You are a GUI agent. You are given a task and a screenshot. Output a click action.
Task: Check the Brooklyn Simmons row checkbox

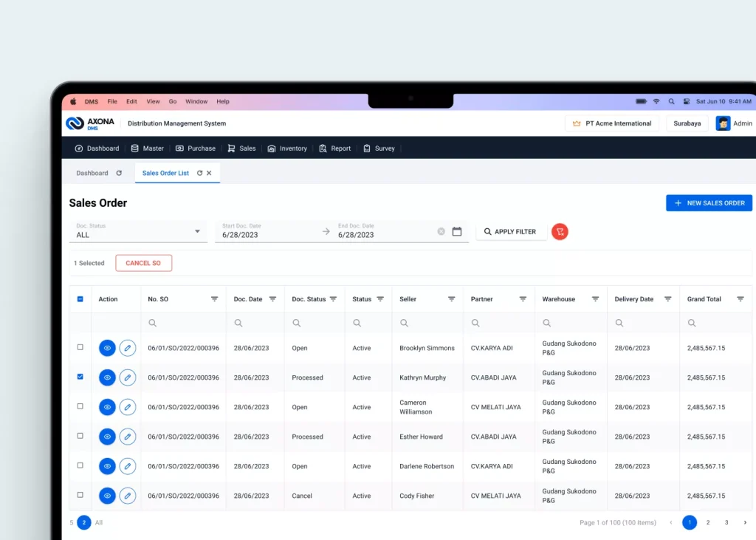click(x=80, y=347)
